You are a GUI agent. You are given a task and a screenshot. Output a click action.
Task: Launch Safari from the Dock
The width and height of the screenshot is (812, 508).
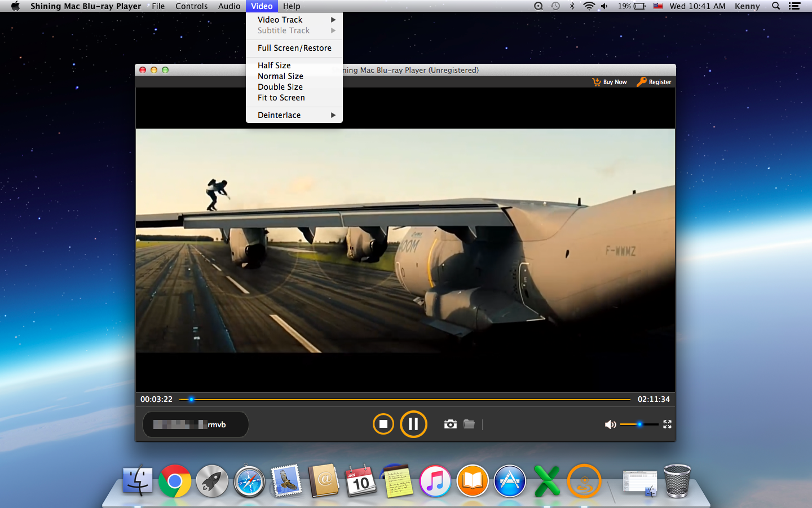[249, 481]
